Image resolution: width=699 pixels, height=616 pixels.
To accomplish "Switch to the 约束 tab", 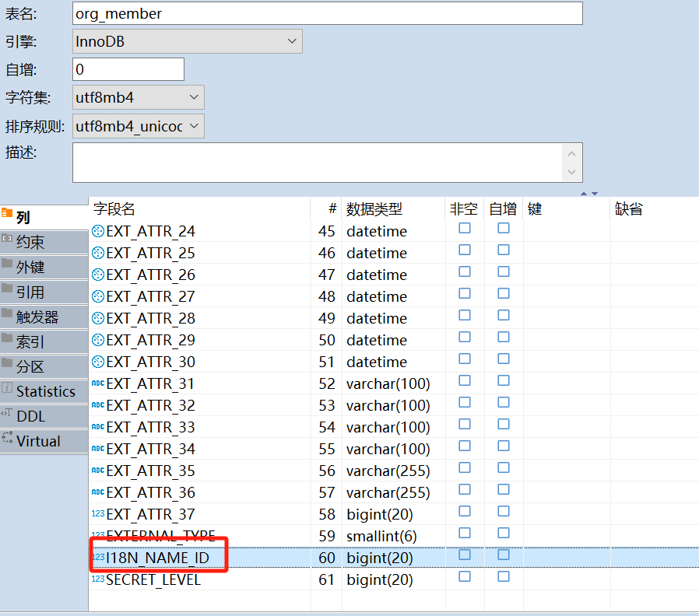I will coord(44,243).
